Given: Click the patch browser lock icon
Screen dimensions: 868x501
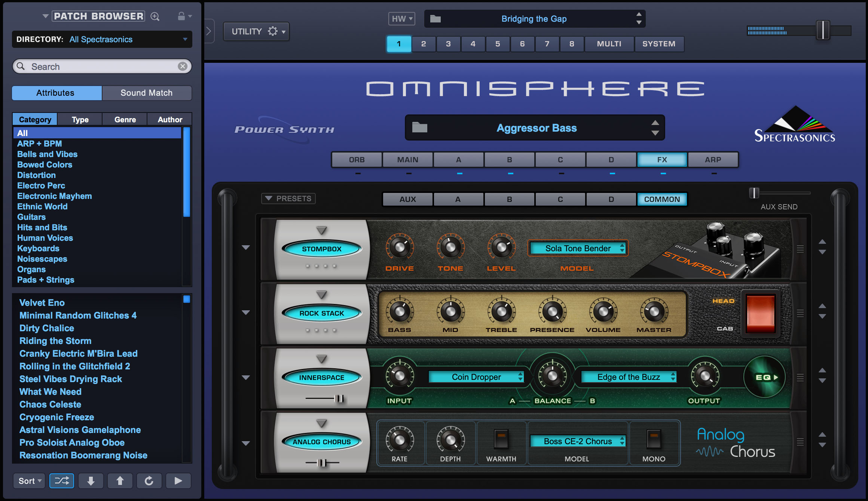Looking at the screenshot, I should (181, 16).
